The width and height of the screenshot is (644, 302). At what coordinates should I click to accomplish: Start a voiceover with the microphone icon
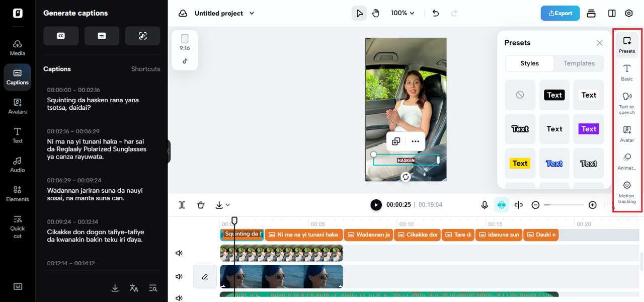(x=485, y=205)
